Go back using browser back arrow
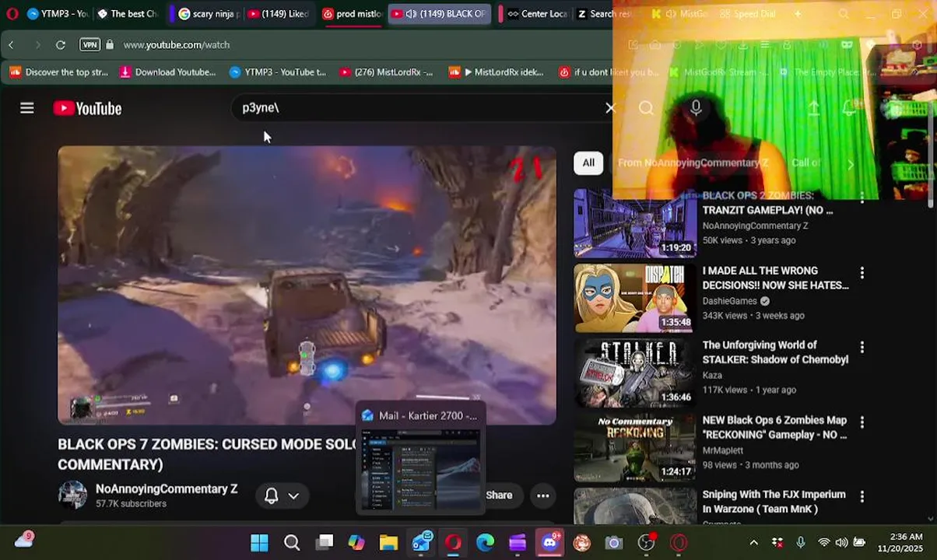Viewport: 937px width, 560px height. (12, 45)
